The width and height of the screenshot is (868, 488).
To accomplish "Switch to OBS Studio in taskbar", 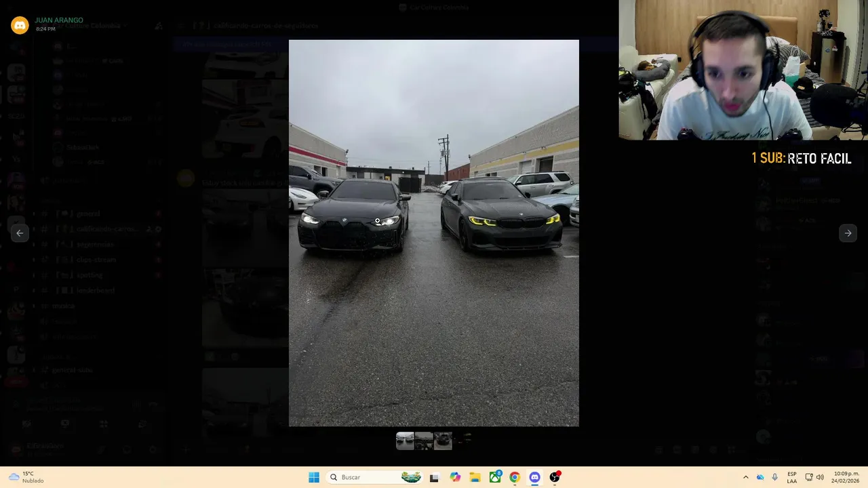I will coord(555,477).
